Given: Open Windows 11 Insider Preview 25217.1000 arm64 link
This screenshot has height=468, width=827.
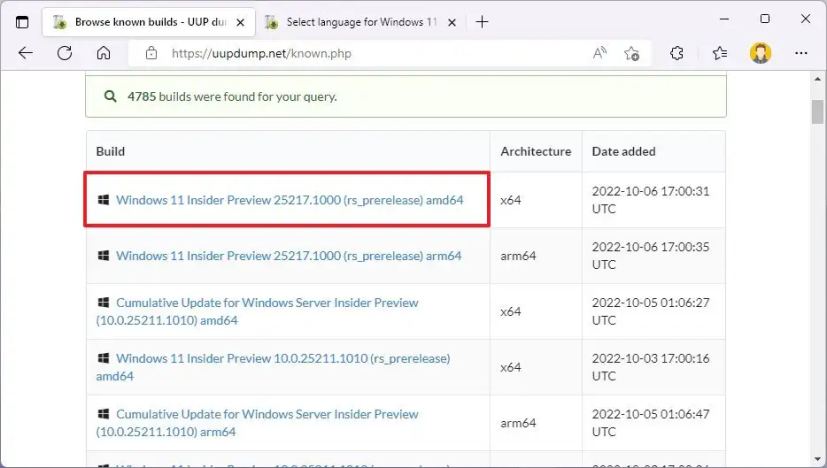Looking at the screenshot, I should point(289,256).
